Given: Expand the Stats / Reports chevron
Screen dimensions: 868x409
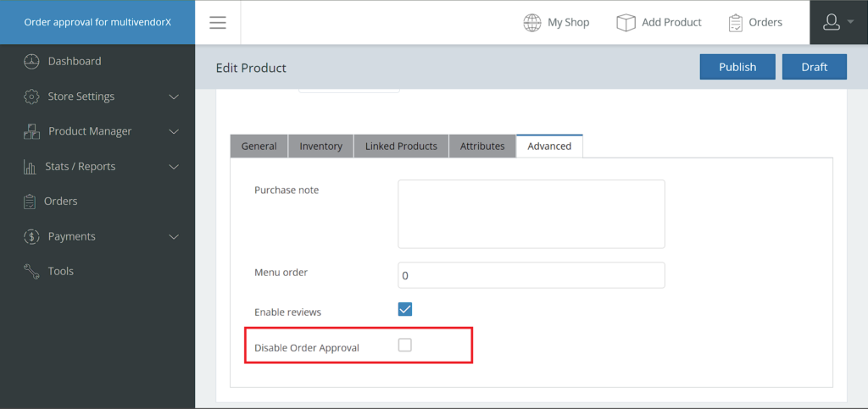Looking at the screenshot, I should [174, 167].
